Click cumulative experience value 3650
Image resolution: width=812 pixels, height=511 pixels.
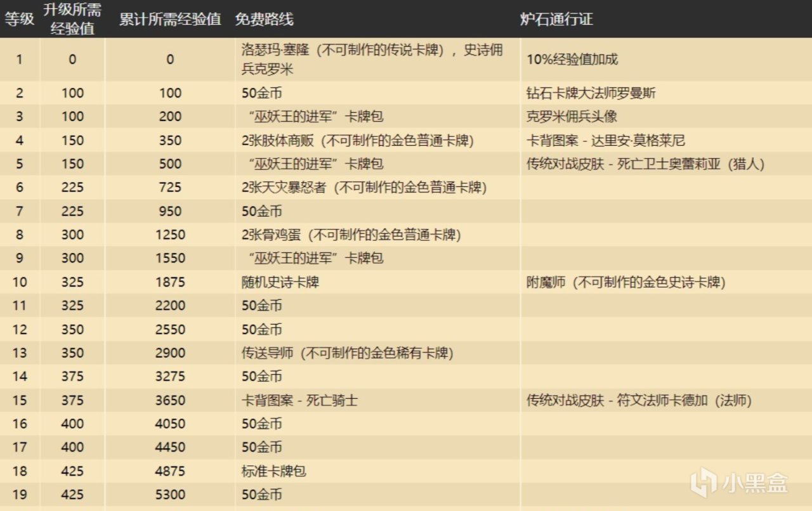pyautogui.click(x=170, y=401)
